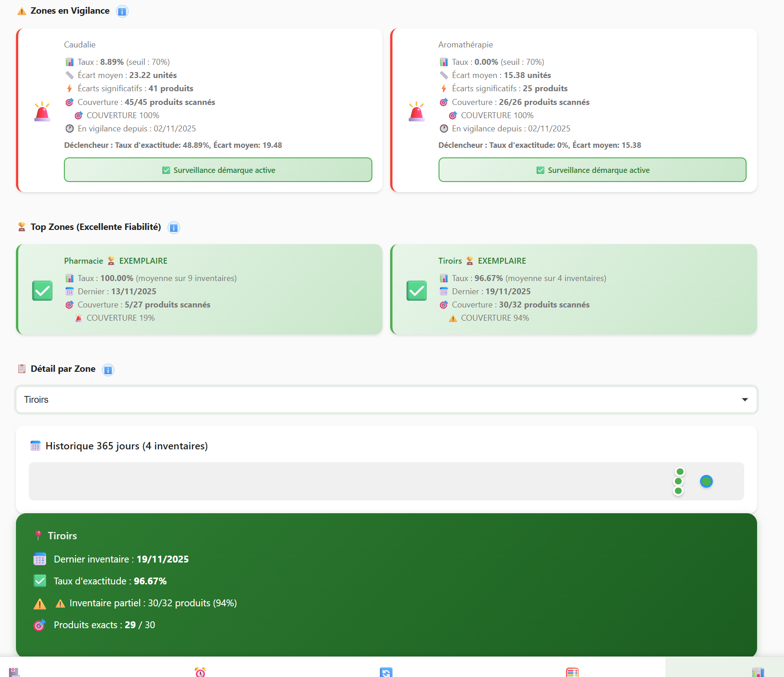Image resolution: width=784 pixels, height=677 pixels.
Task: Toggle Surveillance démarque active for Aromathérapie
Action: tap(592, 170)
